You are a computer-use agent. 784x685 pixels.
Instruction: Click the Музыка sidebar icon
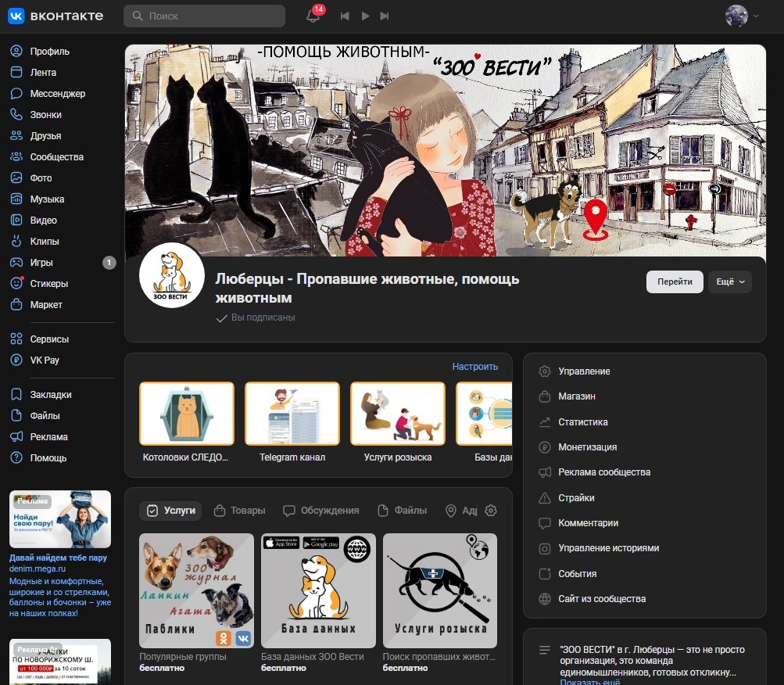[x=16, y=199]
